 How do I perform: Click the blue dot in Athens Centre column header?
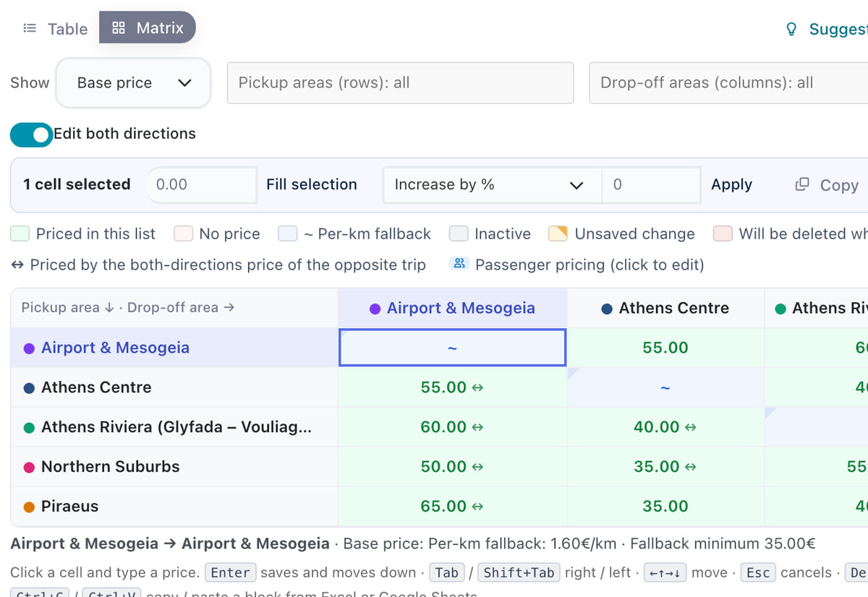(x=608, y=309)
